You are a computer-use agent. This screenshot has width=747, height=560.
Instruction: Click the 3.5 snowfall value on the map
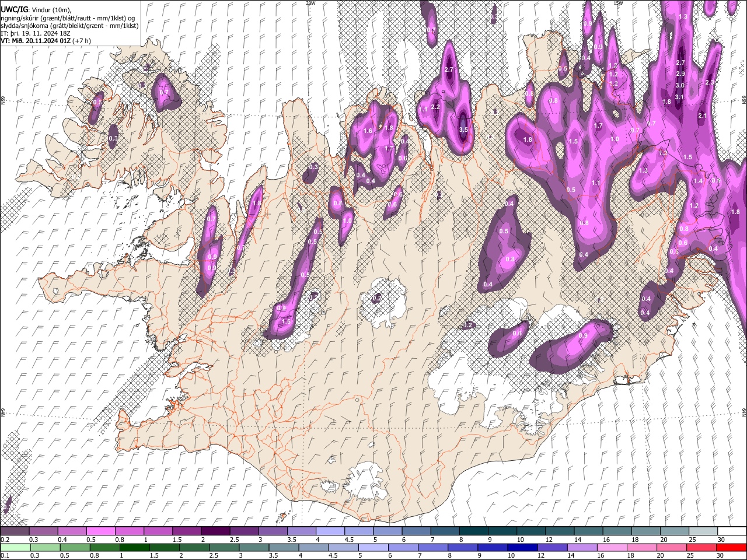click(x=463, y=129)
